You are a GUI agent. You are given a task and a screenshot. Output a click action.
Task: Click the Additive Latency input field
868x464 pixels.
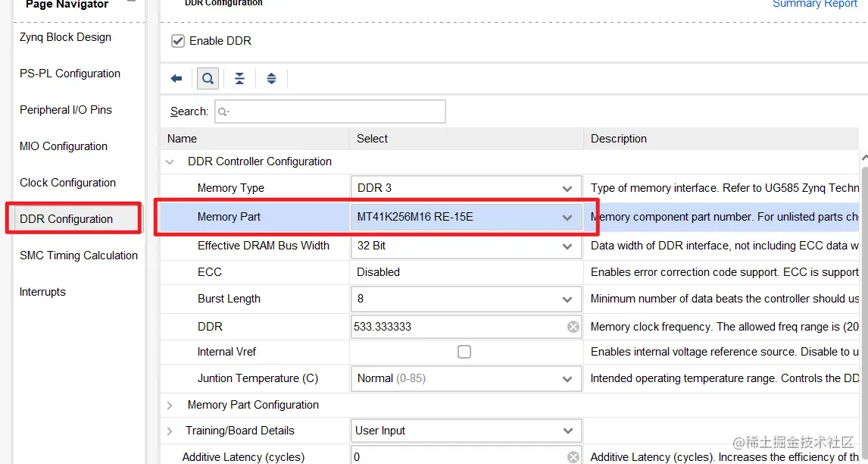(466, 456)
